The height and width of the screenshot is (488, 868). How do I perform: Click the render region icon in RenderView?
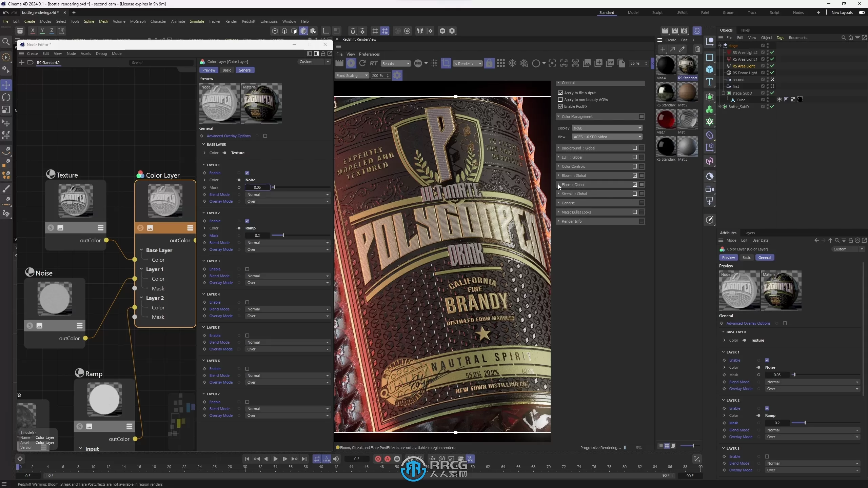[x=446, y=63]
